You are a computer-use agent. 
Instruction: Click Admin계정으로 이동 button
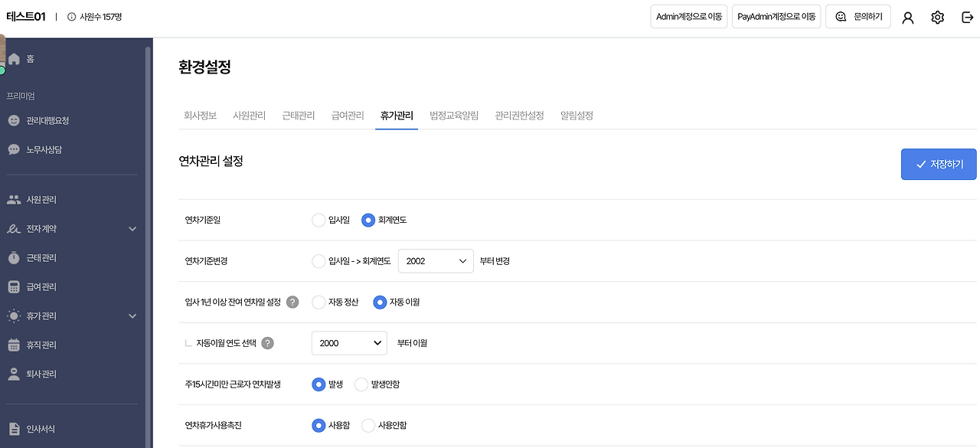click(689, 17)
